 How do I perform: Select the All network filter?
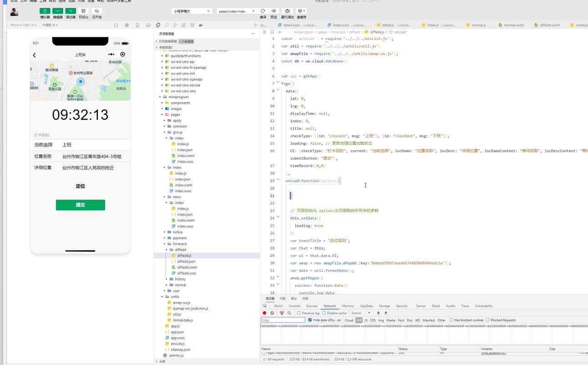[339, 320]
